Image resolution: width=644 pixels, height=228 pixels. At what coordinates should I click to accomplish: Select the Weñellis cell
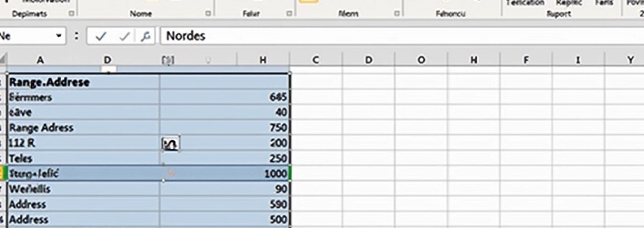84,189
